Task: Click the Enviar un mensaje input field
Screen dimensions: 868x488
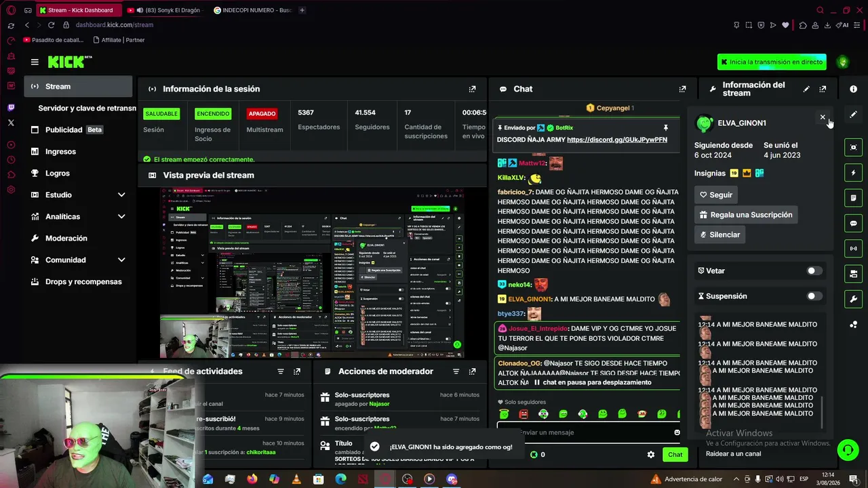Action: pyautogui.click(x=589, y=432)
